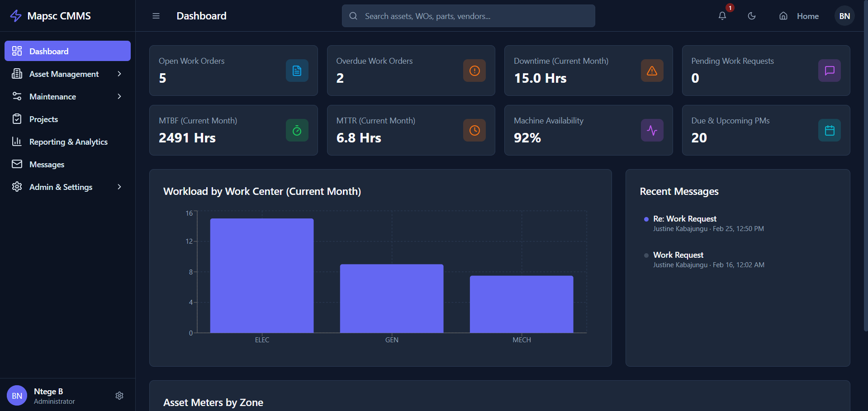Expand Admin & Settings chevron
868x411 pixels.
[119, 187]
